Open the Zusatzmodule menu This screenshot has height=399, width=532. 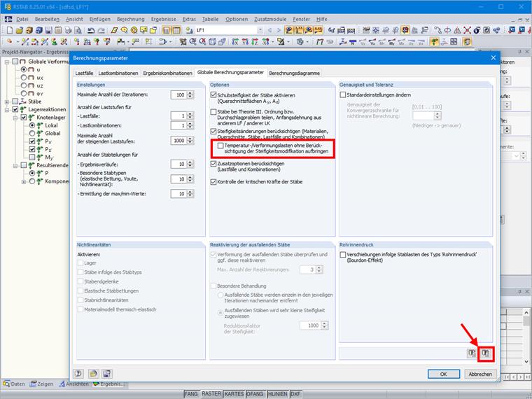click(x=270, y=20)
